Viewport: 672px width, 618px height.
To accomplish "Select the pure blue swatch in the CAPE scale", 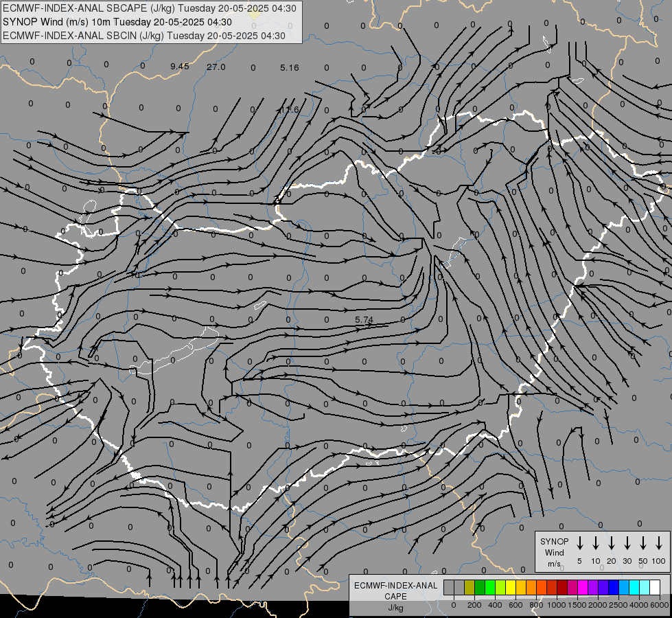I will pos(614,587).
